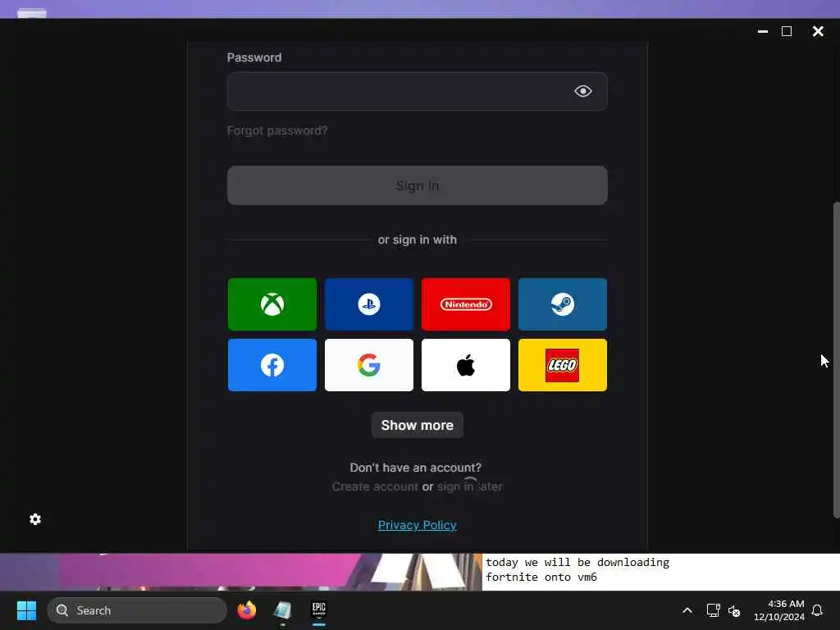Click the Sign in button
Viewport: 840px width, 630px height.
(x=418, y=185)
